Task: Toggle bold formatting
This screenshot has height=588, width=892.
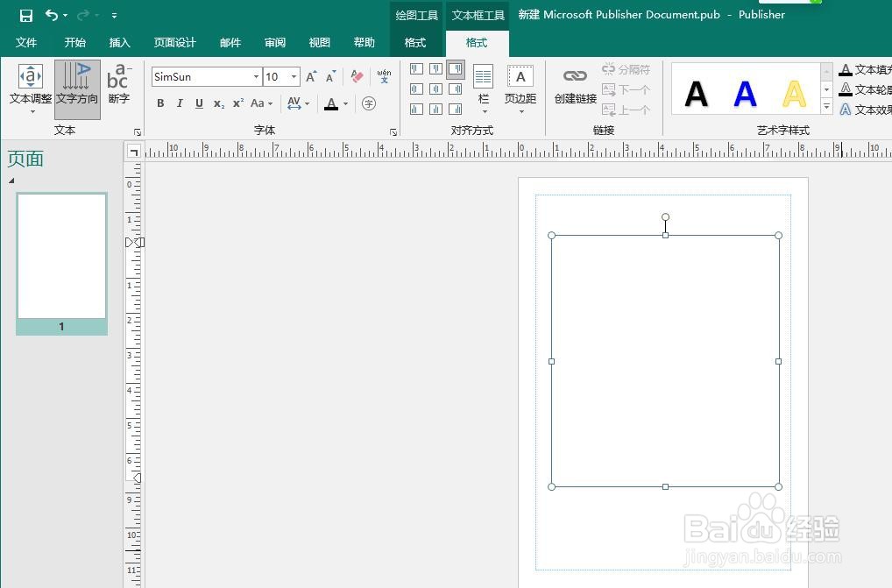Action: click(x=160, y=103)
